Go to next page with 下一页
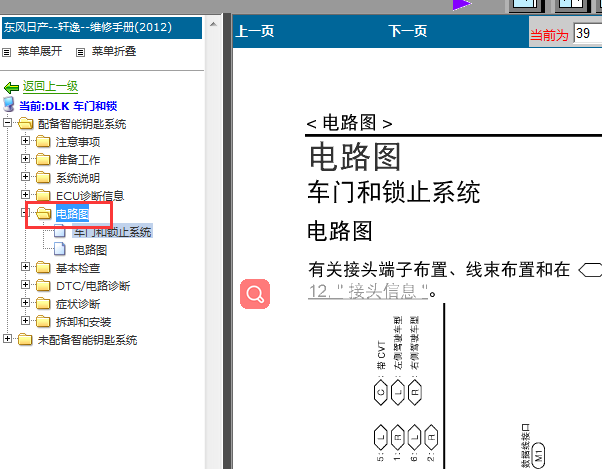Screen dimensions: 602x469 [x=407, y=31]
